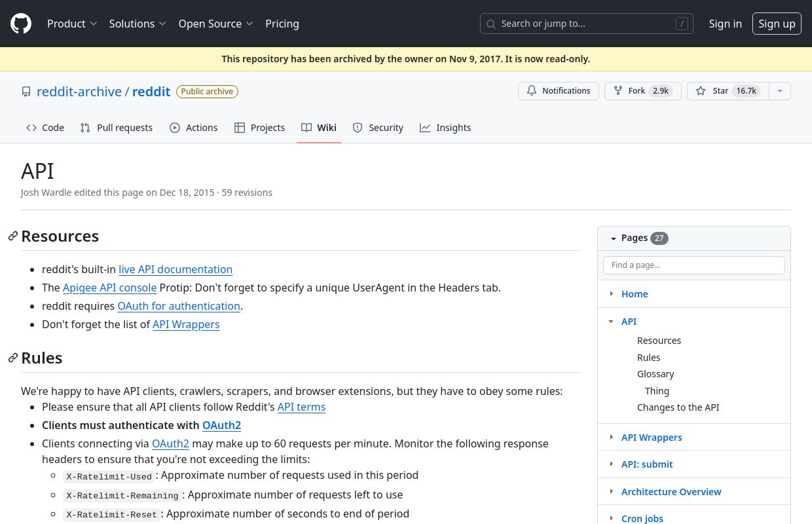Click the Notifications bell icon
Image resolution: width=812 pixels, height=524 pixels.
pyautogui.click(x=532, y=91)
